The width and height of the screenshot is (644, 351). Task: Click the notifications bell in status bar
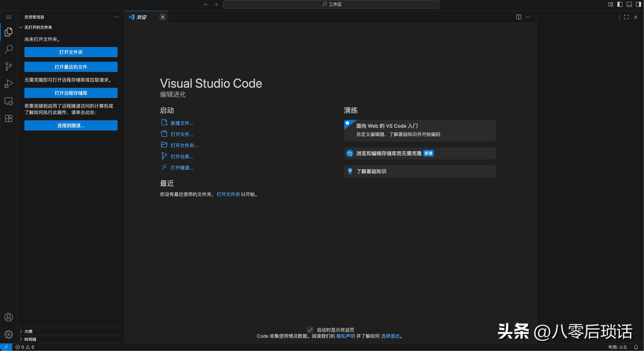[x=636, y=347]
